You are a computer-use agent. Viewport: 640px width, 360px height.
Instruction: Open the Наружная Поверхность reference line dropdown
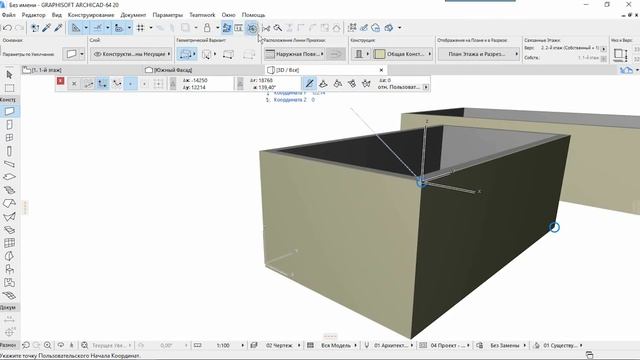[x=294, y=54]
